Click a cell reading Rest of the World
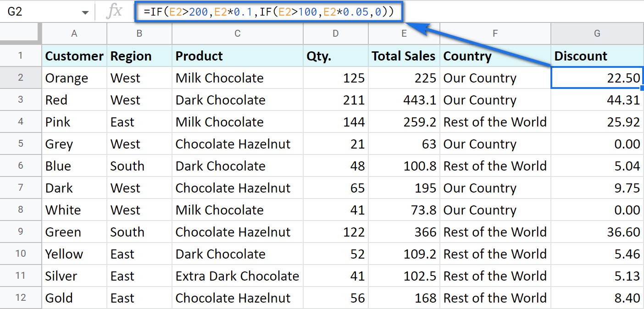 494,121
